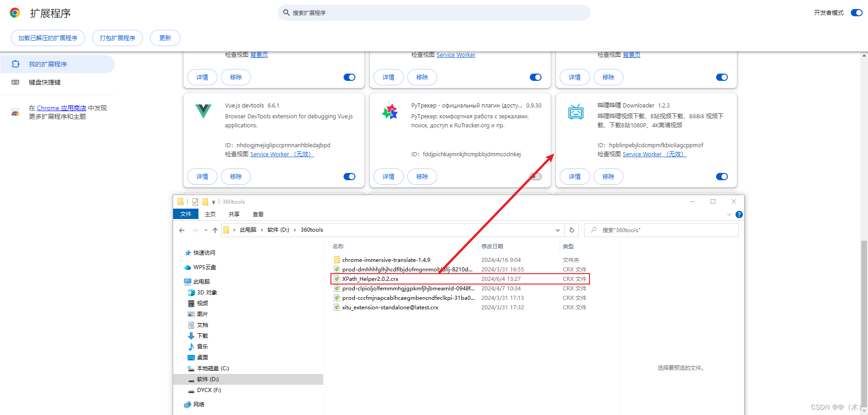Toggle 开发者模式 developer mode switch
The width and height of the screenshot is (868, 415).
856,13
